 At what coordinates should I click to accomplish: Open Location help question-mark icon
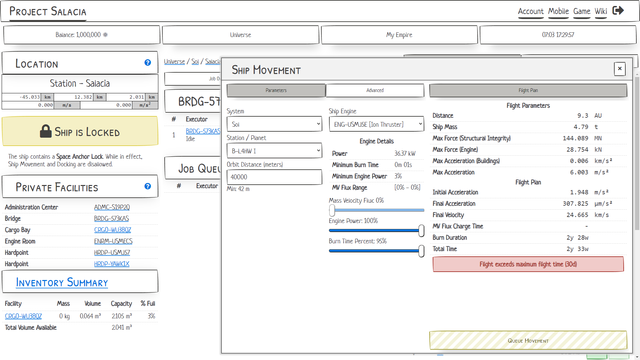click(x=148, y=62)
